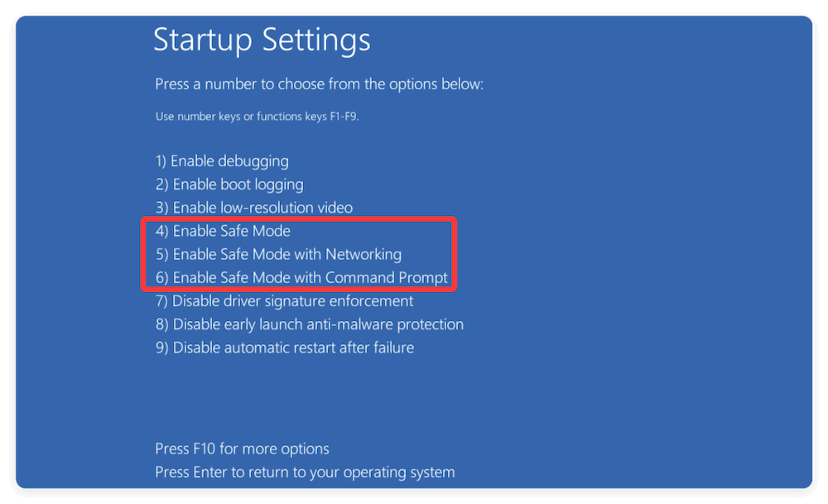Select Disable driver signature enforcement
This screenshot has width=828, height=504.
tap(284, 301)
